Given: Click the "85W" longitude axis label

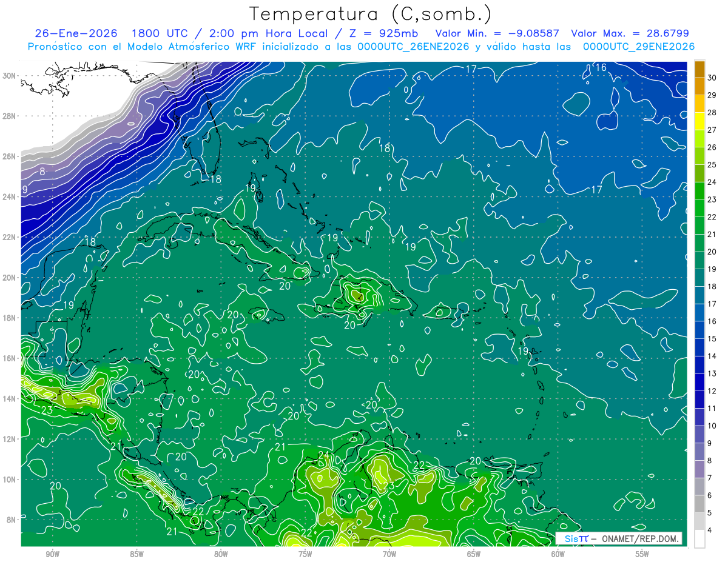Looking at the screenshot, I should 136,554.
